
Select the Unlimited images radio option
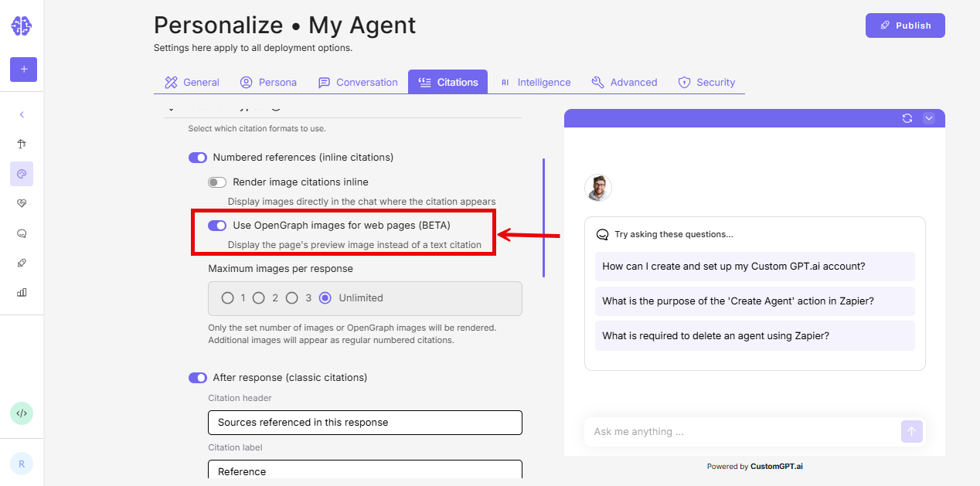pos(325,297)
